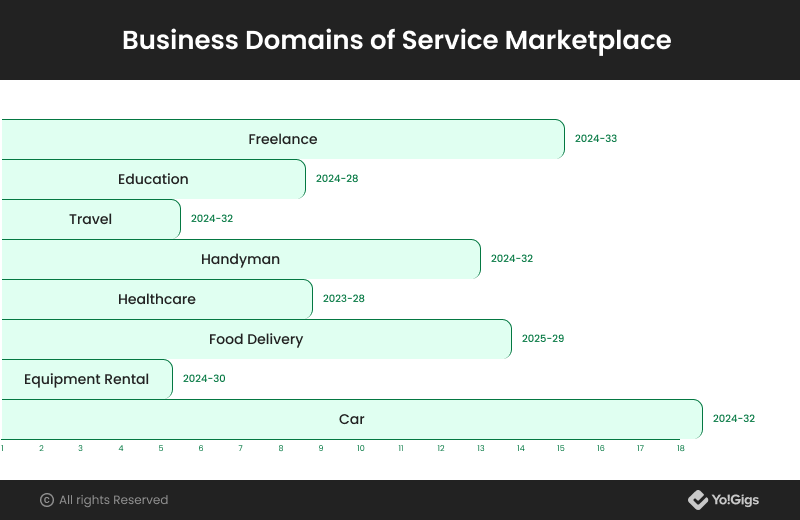Click the copyright symbol icon
800x520 pixels.
47,500
